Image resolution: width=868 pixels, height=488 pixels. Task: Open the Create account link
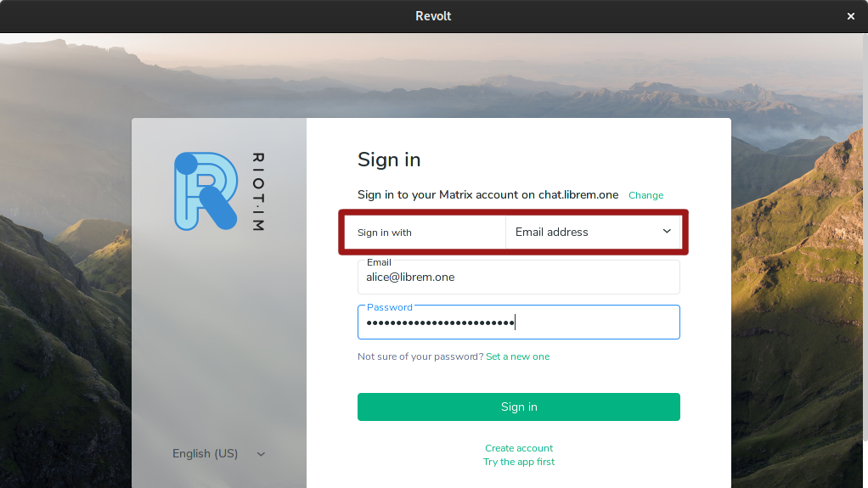click(x=519, y=448)
